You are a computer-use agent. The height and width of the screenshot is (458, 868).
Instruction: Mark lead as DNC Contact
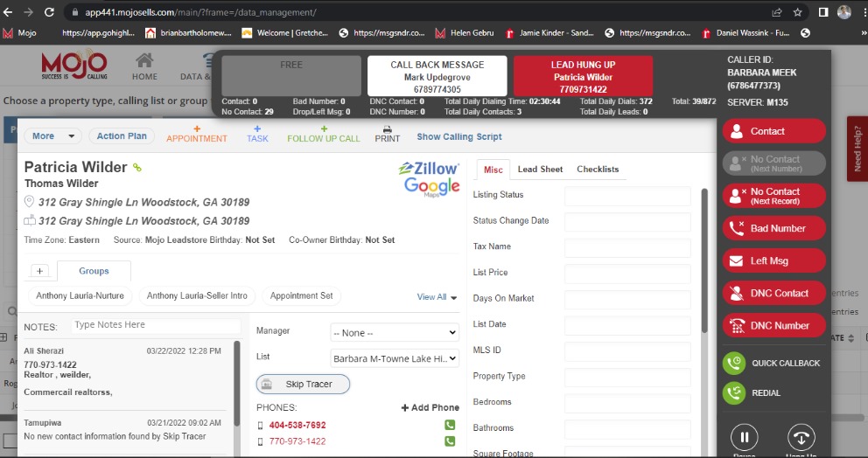(x=773, y=293)
